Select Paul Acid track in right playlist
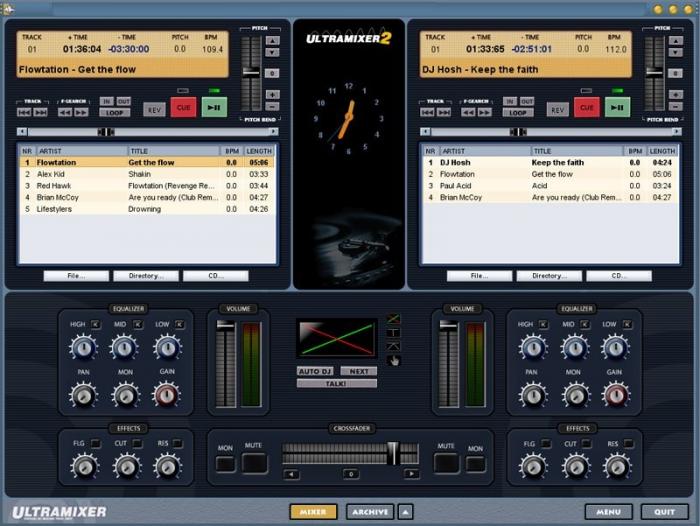700x526 pixels. click(x=550, y=186)
